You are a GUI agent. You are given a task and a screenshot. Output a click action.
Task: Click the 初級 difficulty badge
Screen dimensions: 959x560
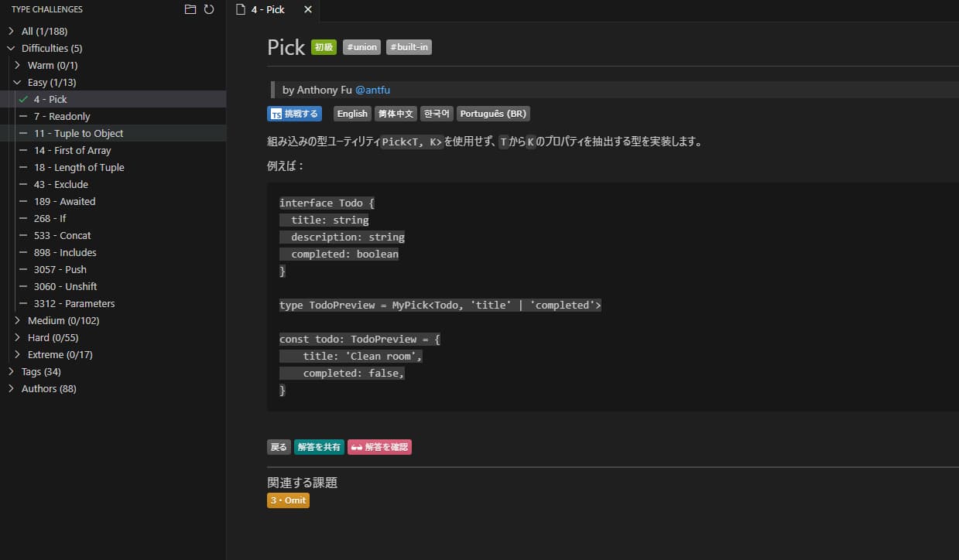click(x=324, y=47)
